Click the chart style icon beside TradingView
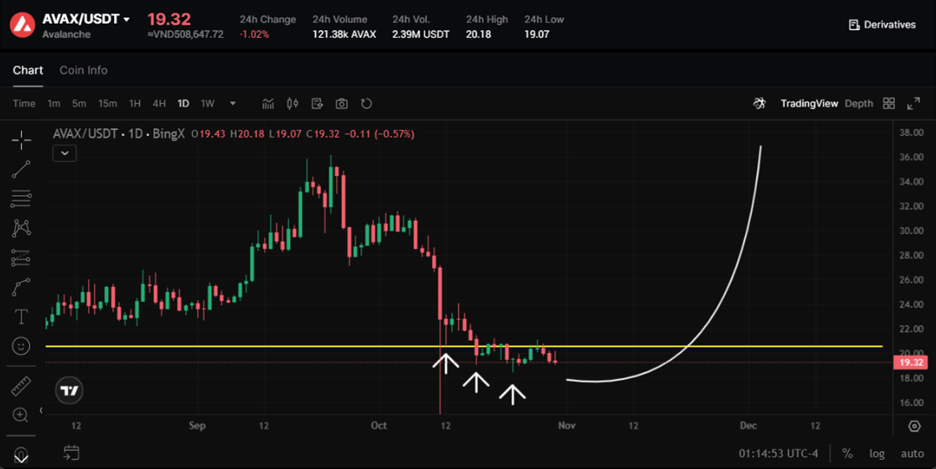 coord(759,104)
